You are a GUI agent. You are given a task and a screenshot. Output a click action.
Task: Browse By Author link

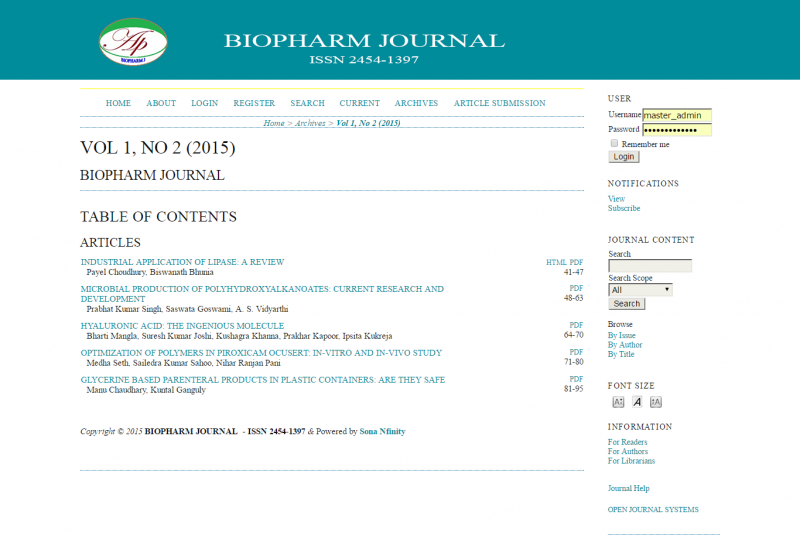[625, 345]
